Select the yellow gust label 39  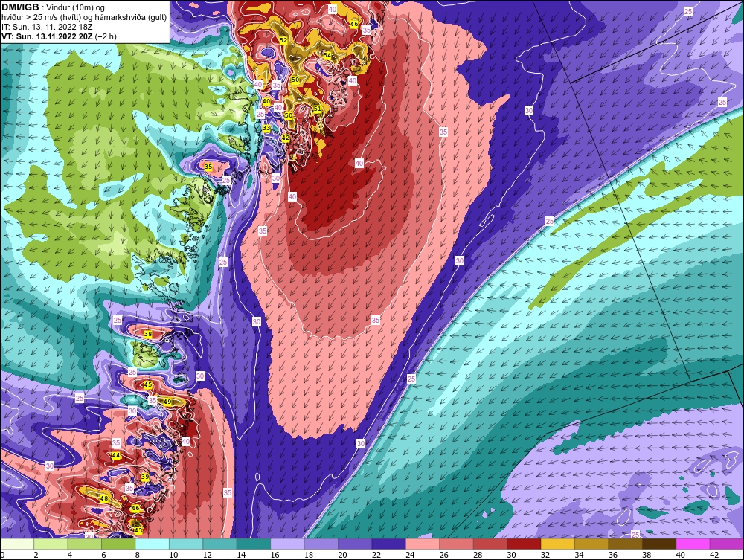[x=145, y=477]
